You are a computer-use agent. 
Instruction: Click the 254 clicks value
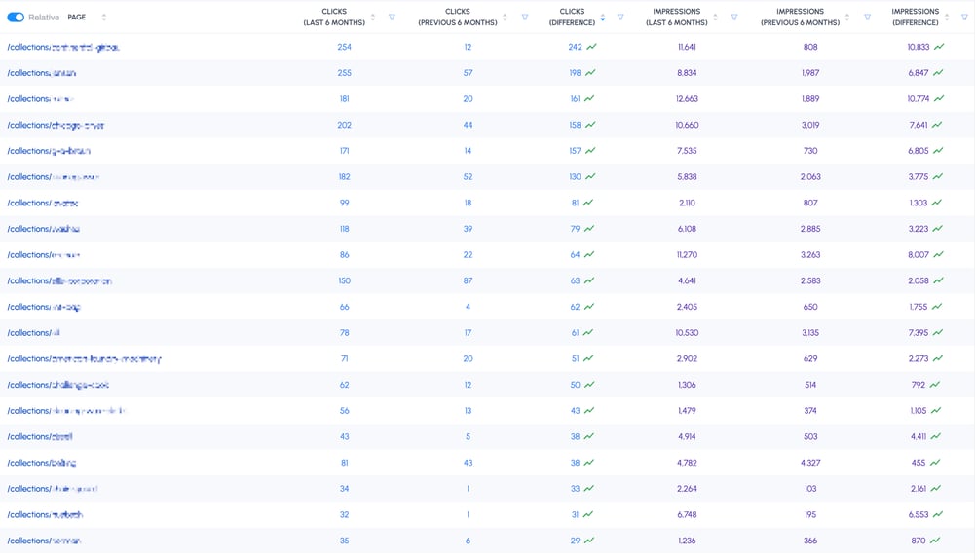(345, 47)
